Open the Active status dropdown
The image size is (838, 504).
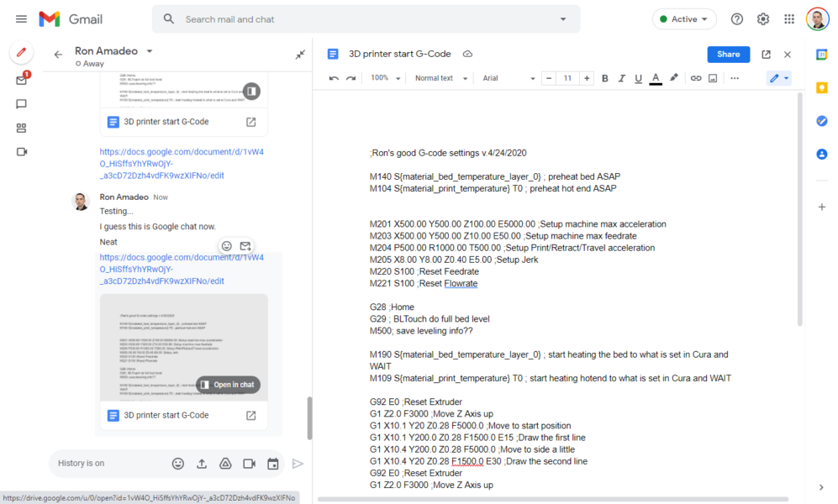(684, 19)
